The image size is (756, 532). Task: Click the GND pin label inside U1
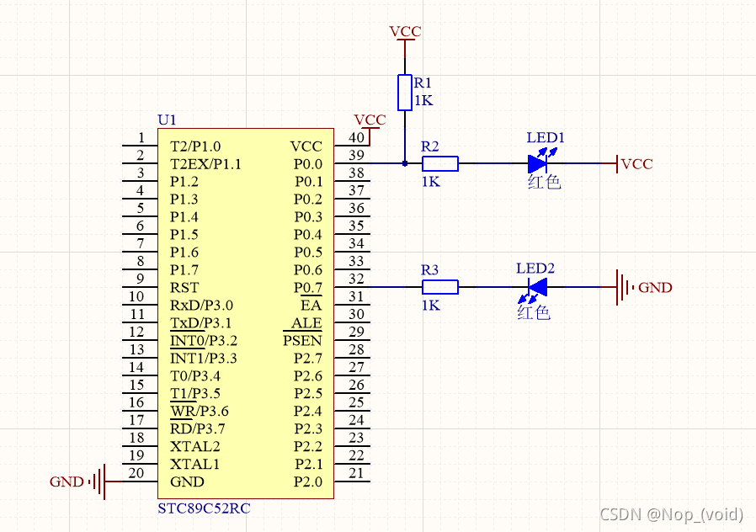[x=187, y=481]
